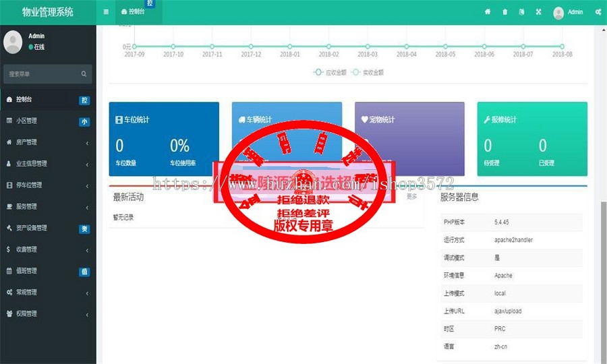607x364 pixels.
Task: Open the 报修统计 card
Action: pyautogui.click(x=532, y=139)
